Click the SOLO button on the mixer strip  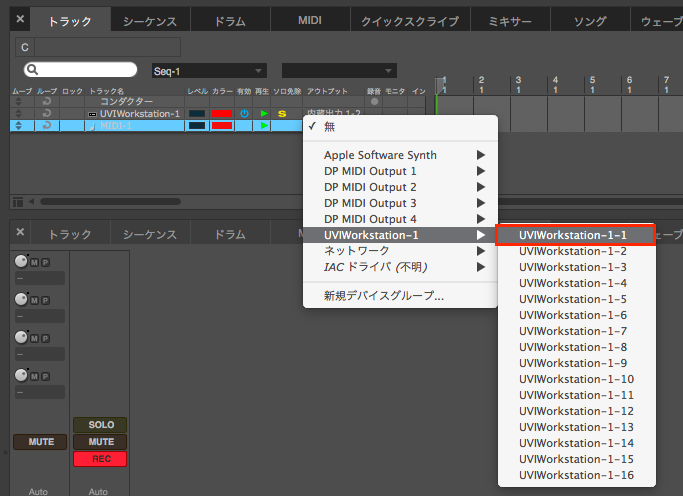(101, 425)
